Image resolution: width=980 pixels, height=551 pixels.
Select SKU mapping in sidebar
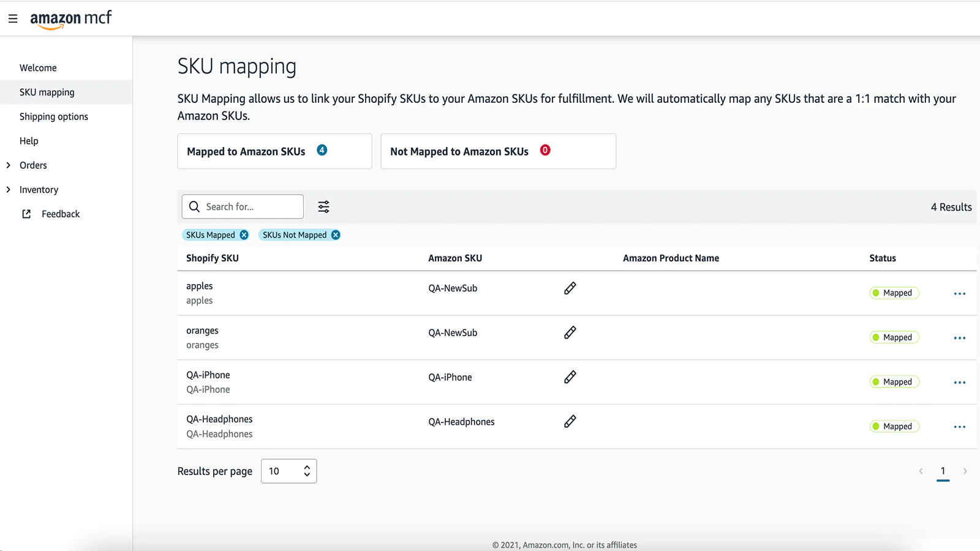(x=47, y=92)
